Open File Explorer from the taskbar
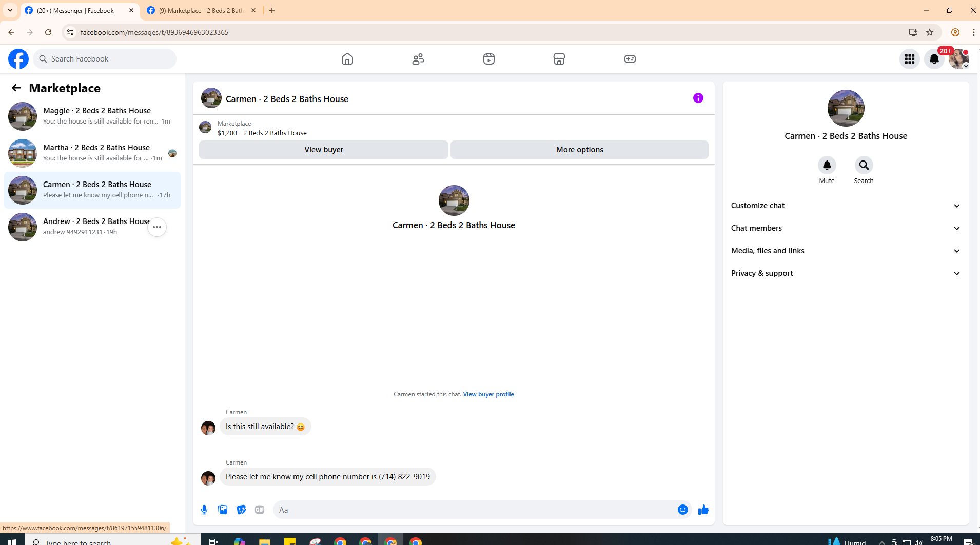Image resolution: width=980 pixels, height=545 pixels. (x=264, y=541)
